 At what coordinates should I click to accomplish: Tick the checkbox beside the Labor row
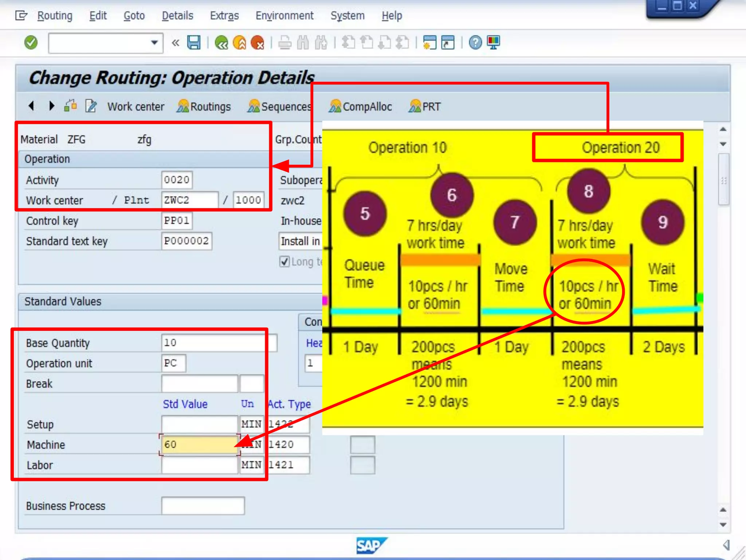tap(362, 465)
